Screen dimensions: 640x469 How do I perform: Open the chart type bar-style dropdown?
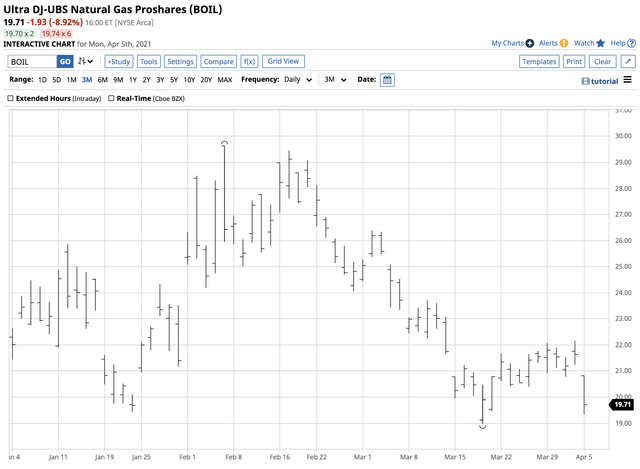pyautogui.click(x=86, y=61)
